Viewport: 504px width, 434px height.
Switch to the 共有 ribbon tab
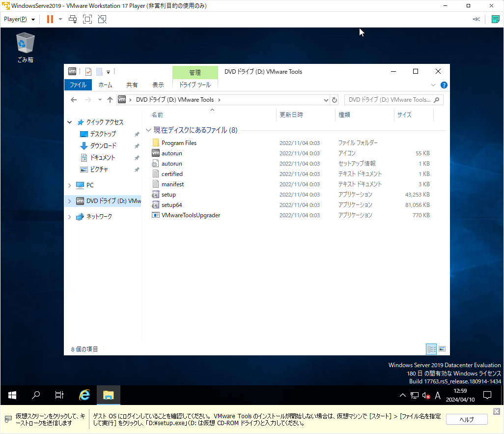click(132, 85)
